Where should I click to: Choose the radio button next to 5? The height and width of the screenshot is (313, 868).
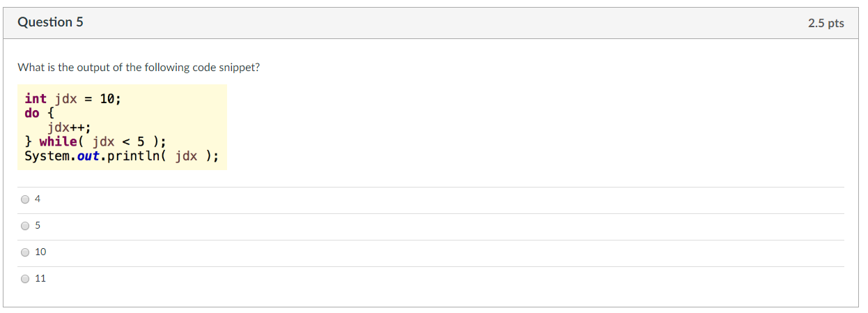(25, 226)
